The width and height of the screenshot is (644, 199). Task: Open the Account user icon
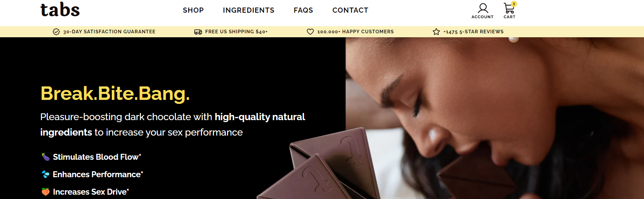coord(483,8)
